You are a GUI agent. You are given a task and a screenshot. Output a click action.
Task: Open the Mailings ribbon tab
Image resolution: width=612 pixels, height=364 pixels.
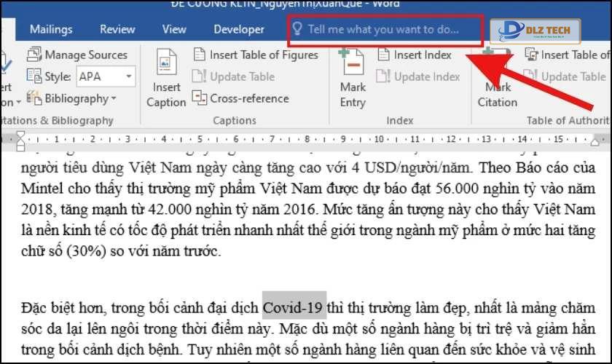[x=51, y=30]
